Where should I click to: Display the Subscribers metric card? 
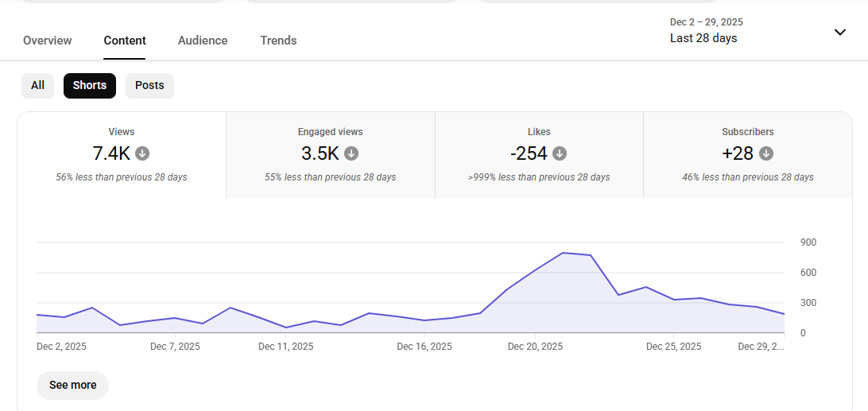[x=747, y=155]
